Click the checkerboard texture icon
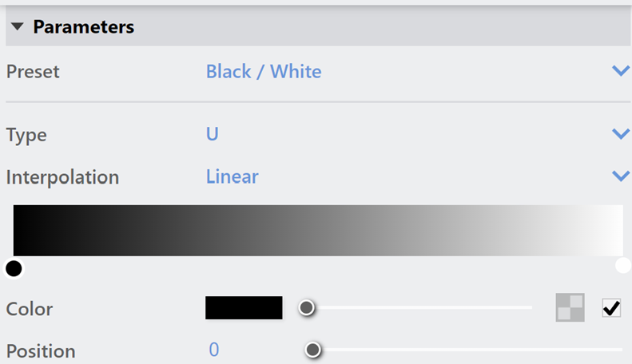The height and width of the screenshot is (364, 632). 570,307
